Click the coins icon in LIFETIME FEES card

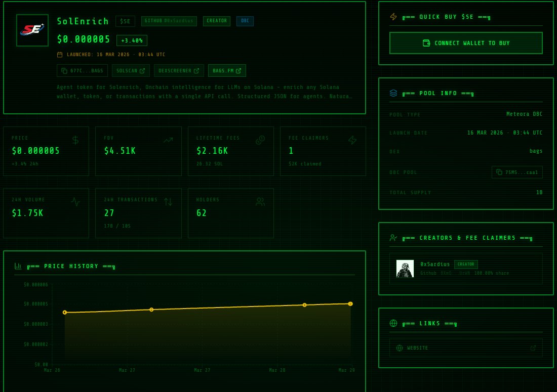coord(260,140)
